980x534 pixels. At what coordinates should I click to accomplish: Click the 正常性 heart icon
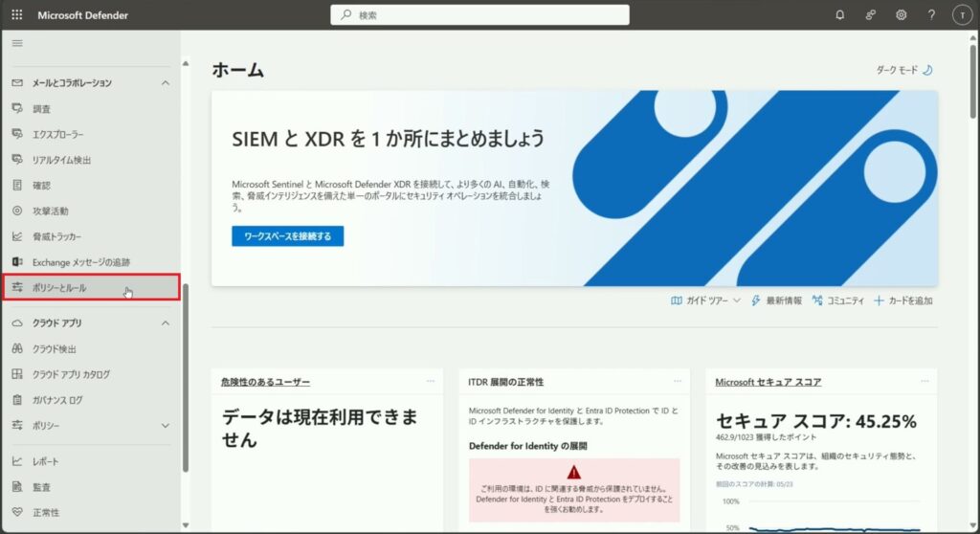[17, 512]
